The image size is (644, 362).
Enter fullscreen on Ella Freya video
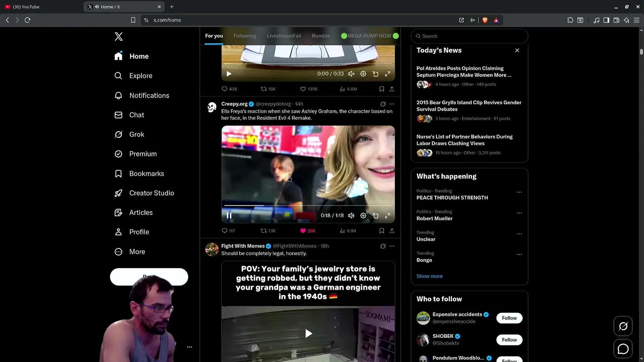coord(387,216)
